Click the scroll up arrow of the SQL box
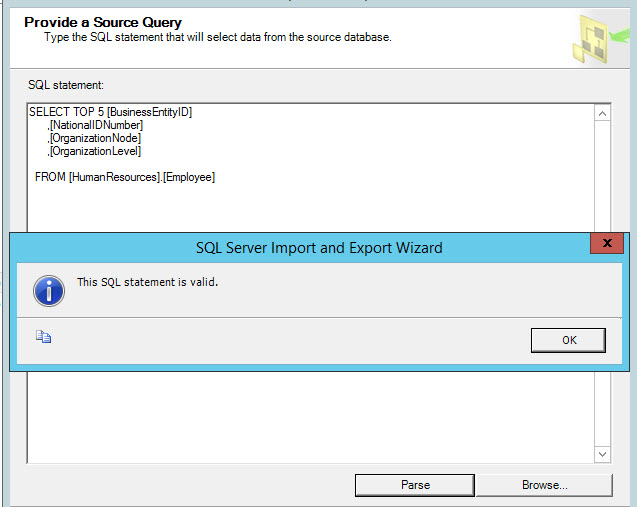The width and height of the screenshot is (637, 507). [x=602, y=113]
